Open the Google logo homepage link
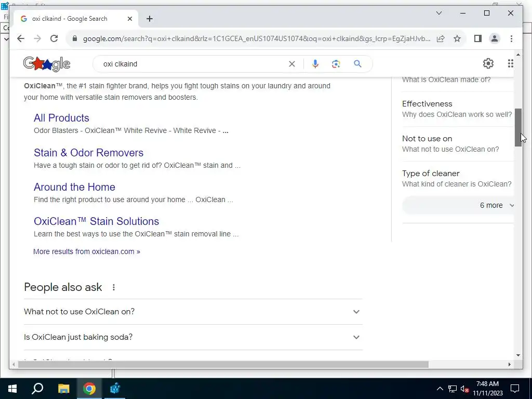The height and width of the screenshot is (399, 532). pyautogui.click(x=47, y=64)
